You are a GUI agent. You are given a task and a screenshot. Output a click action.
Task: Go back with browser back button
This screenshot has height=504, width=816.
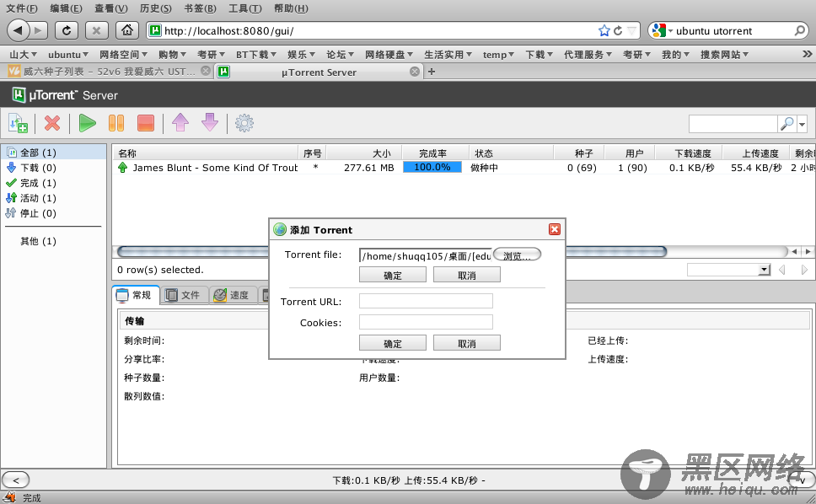pyautogui.click(x=19, y=30)
